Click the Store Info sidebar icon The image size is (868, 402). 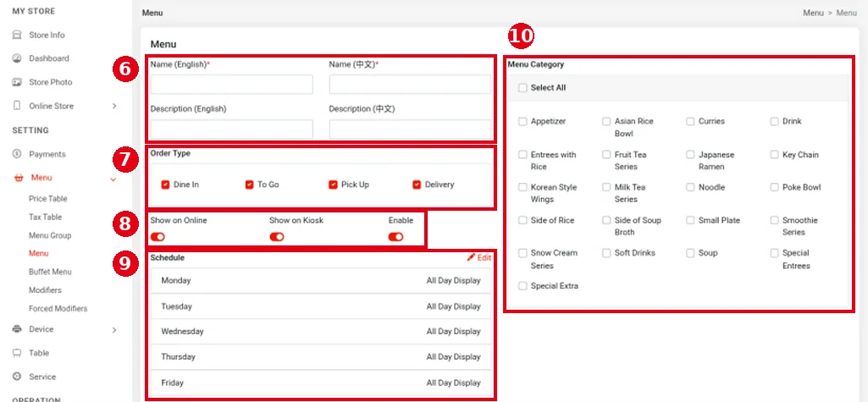(x=17, y=35)
